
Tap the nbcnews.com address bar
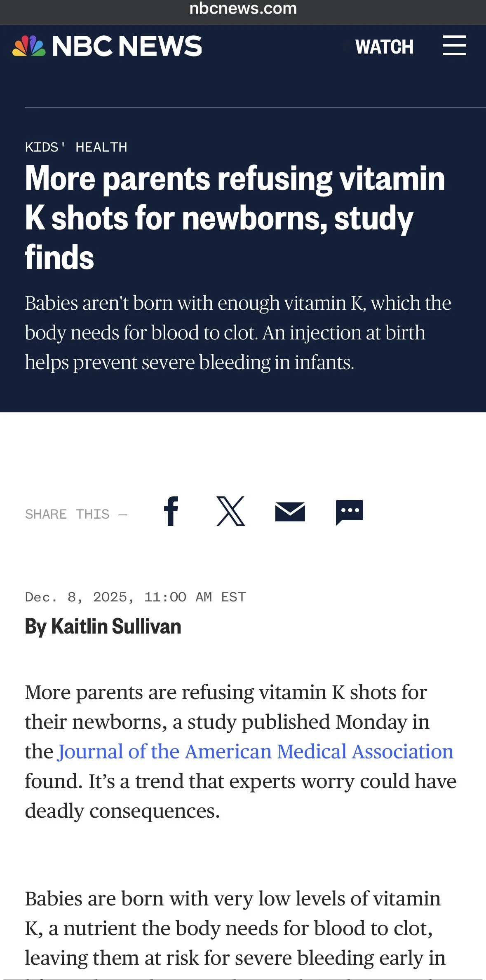pos(243,9)
